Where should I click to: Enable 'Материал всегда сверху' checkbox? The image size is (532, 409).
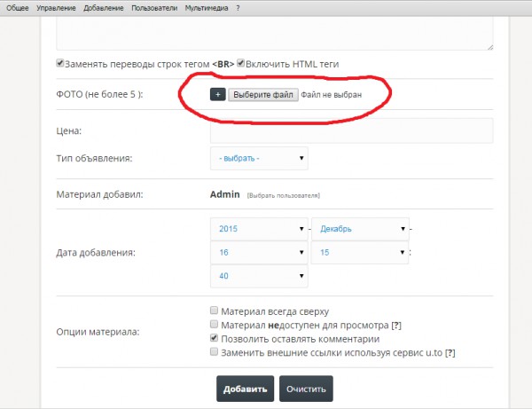(x=214, y=311)
